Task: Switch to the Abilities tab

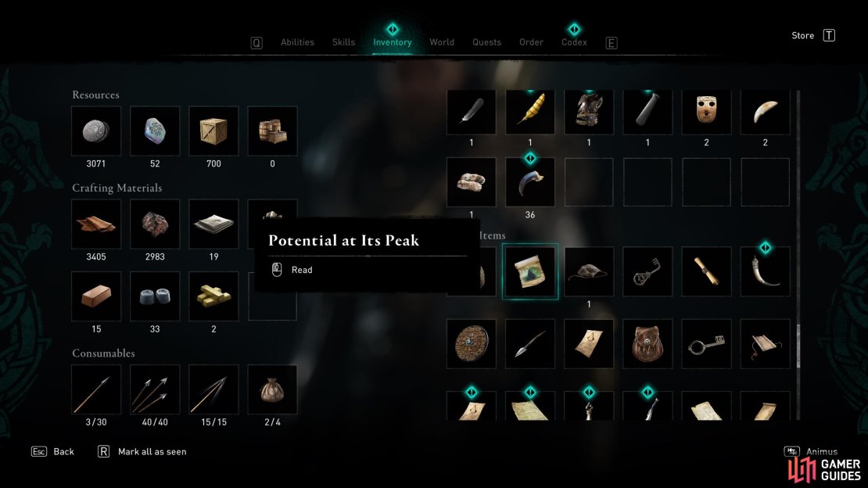Action: pos(297,42)
